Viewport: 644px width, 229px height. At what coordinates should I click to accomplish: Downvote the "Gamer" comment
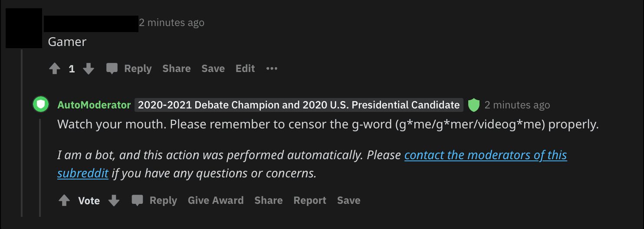(89, 69)
